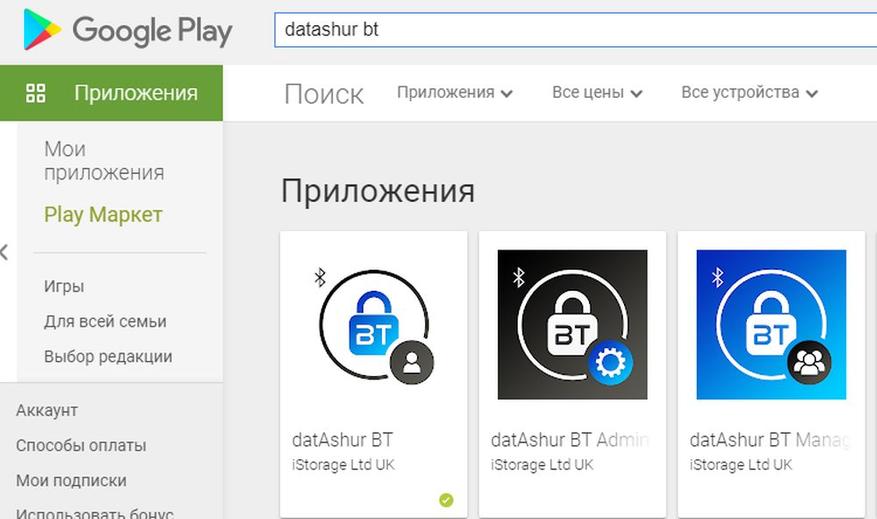Open the Все цены price dropdown
The image size is (877, 519).
pos(597,93)
